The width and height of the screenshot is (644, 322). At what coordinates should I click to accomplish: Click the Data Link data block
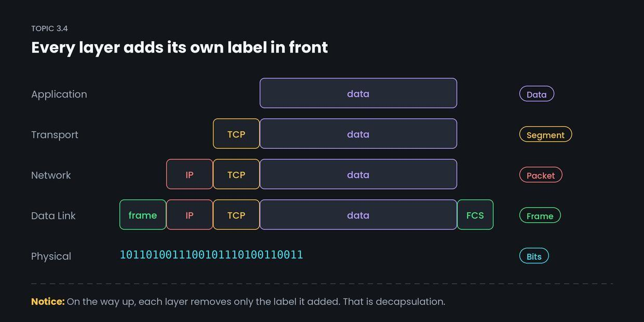[358, 215]
